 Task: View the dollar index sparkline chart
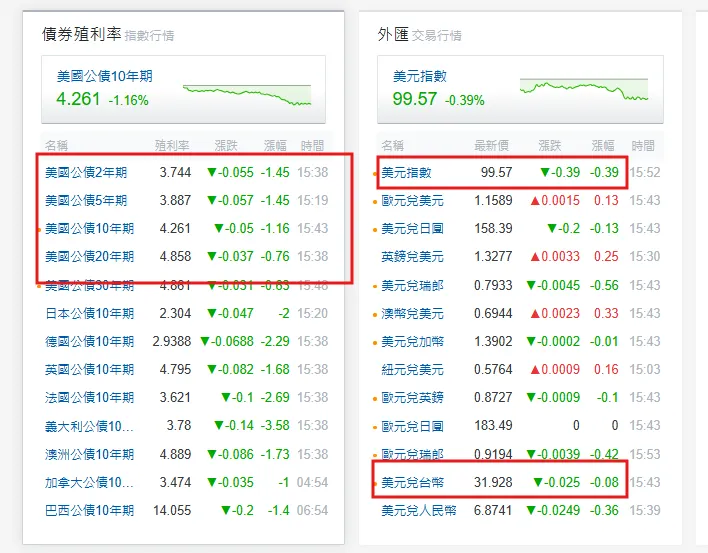[x=584, y=89]
